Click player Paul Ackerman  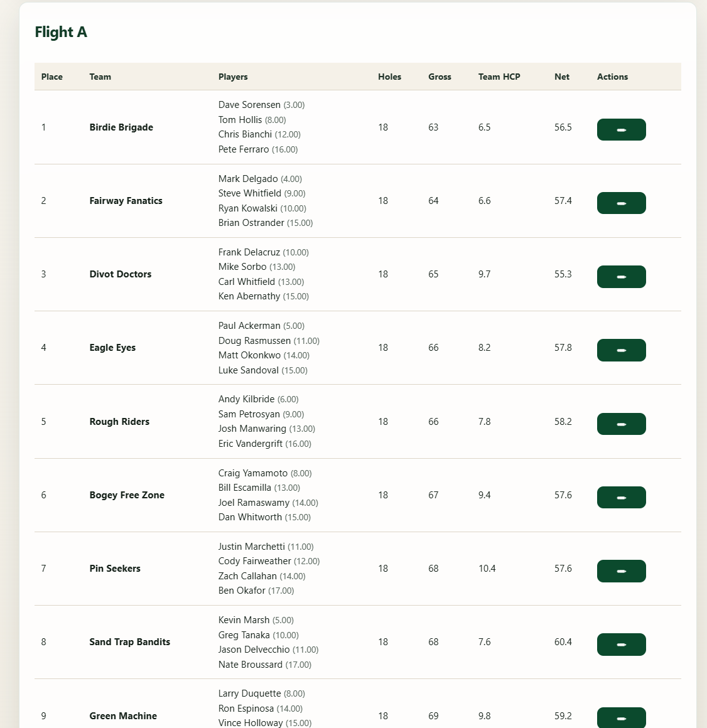[x=249, y=326]
